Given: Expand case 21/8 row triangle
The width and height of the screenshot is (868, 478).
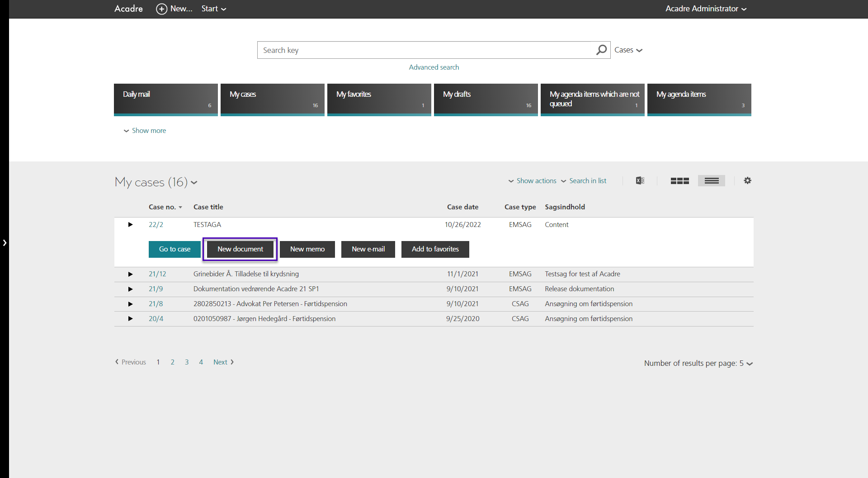Looking at the screenshot, I should [130, 304].
